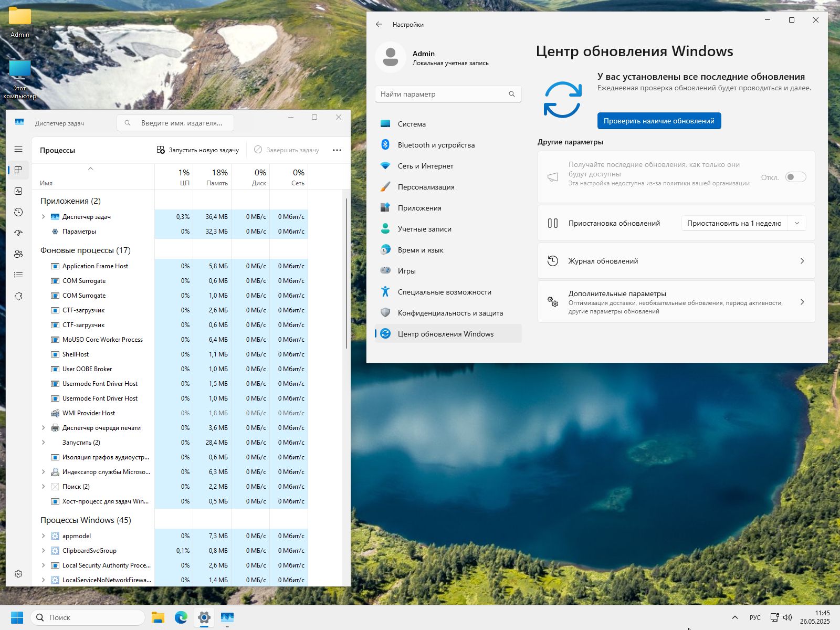Click back arrow in Settings window
This screenshot has height=630, width=840.
[x=379, y=24]
